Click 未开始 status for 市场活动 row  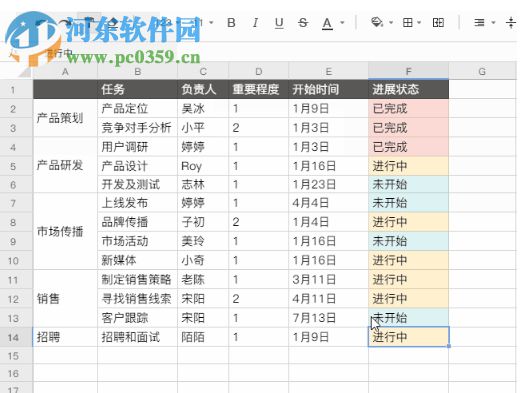point(409,241)
